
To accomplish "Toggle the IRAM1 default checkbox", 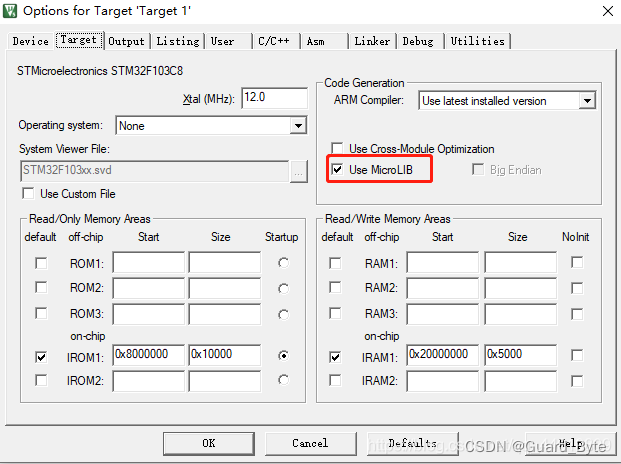I will coord(335,357).
